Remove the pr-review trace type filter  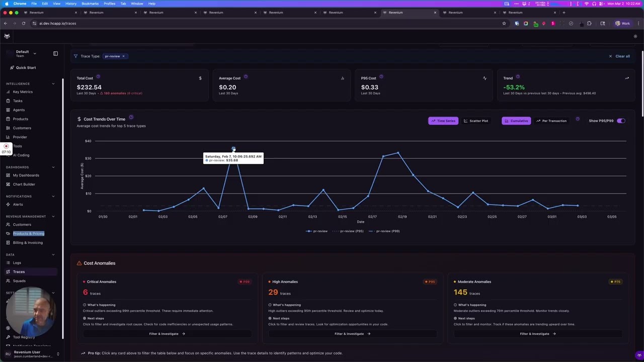click(x=123, y=56)
